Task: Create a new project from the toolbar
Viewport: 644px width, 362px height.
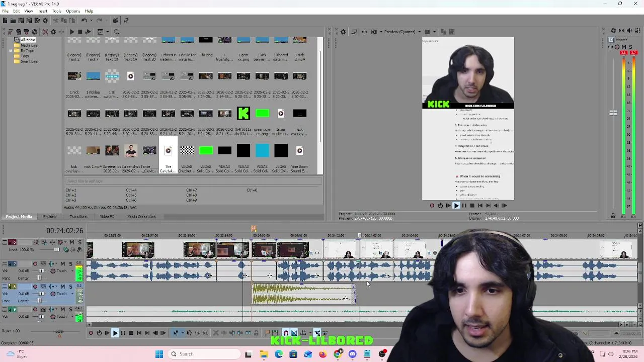Action: click(5, 21)
